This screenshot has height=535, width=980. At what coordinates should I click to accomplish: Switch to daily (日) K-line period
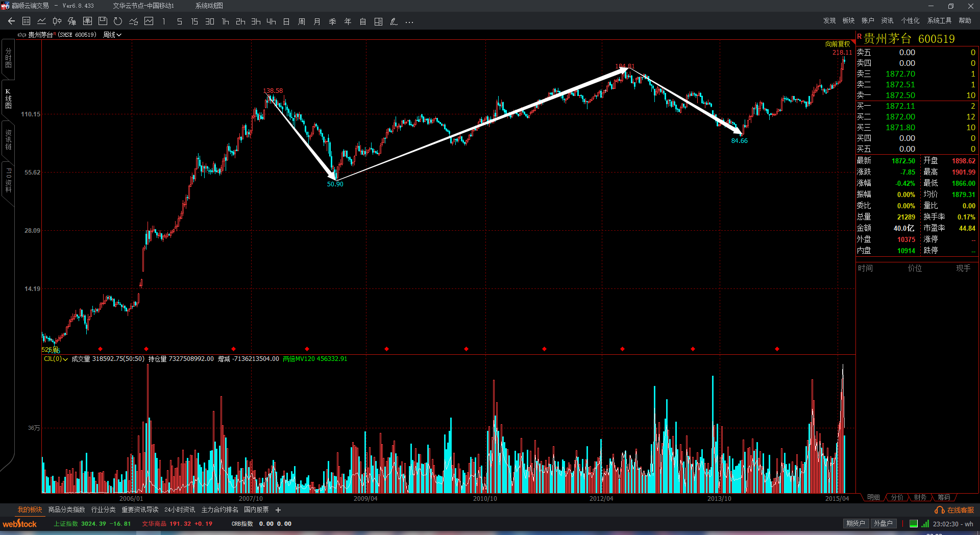(x=286, y=21)
